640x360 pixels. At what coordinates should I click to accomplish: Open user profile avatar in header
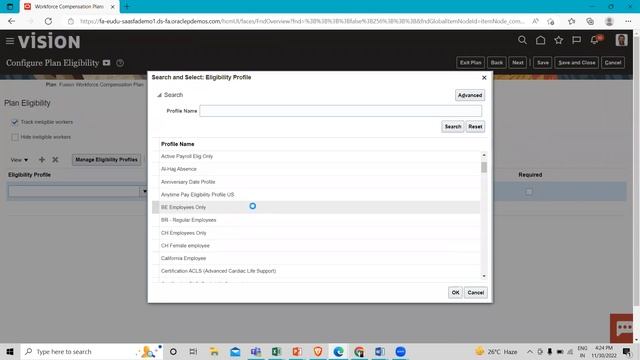click(621, 40)
